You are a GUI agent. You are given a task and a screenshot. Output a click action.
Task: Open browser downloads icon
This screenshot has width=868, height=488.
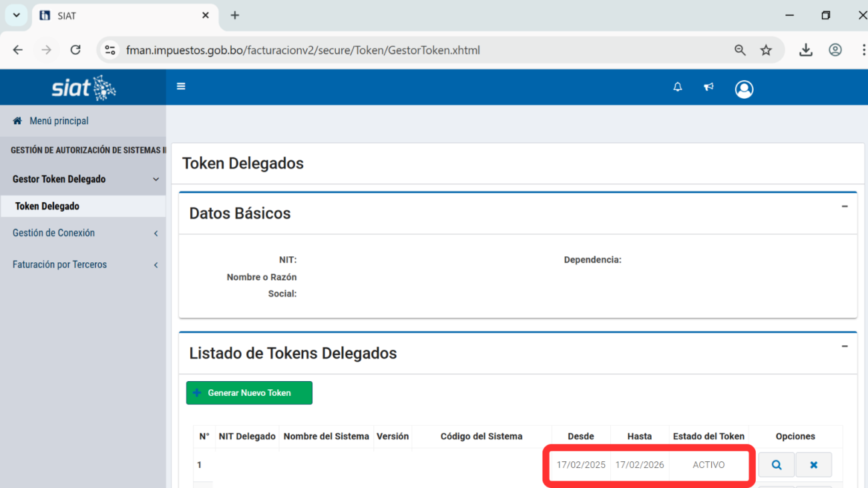coord(806,50)
